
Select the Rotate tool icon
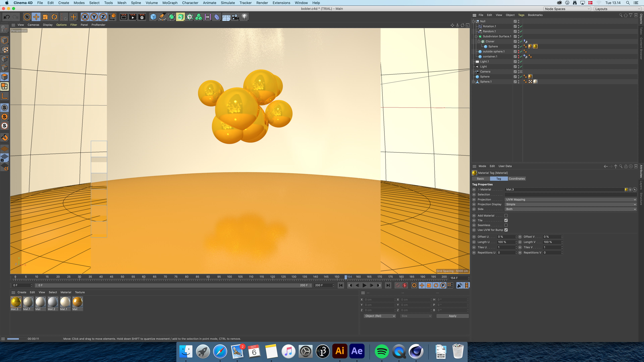54,17
